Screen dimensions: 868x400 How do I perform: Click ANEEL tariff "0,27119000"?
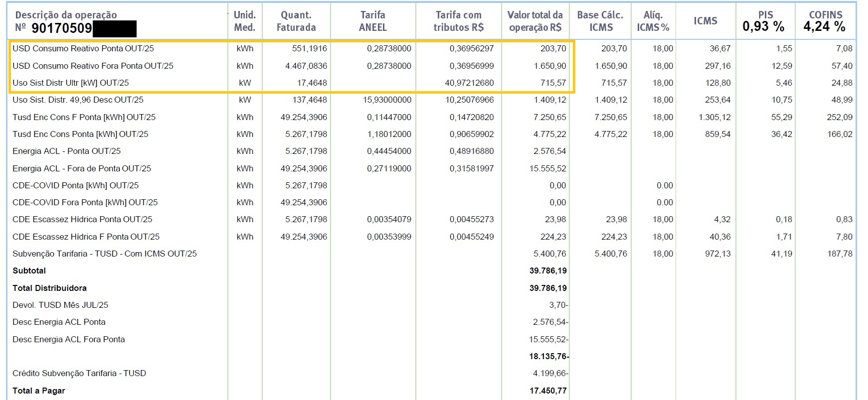[x=389, y=168]
